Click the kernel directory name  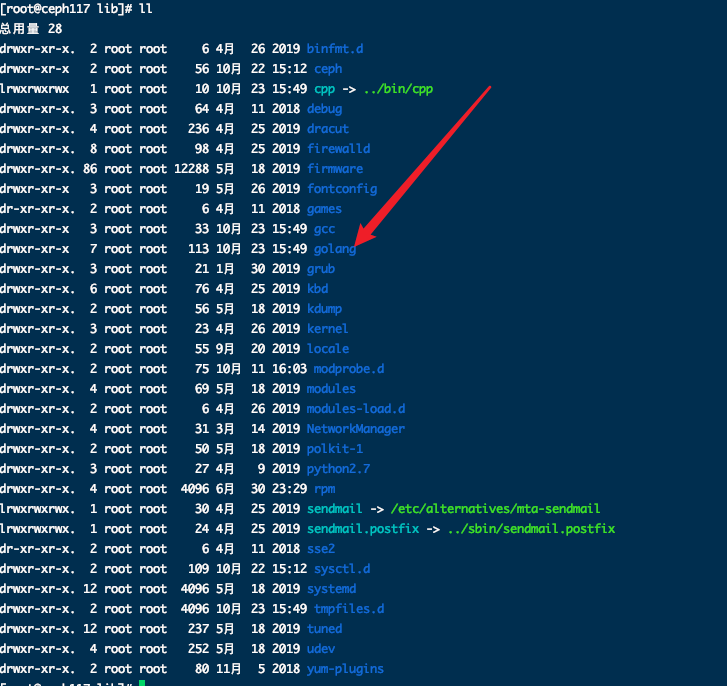[x=327, y=328]
